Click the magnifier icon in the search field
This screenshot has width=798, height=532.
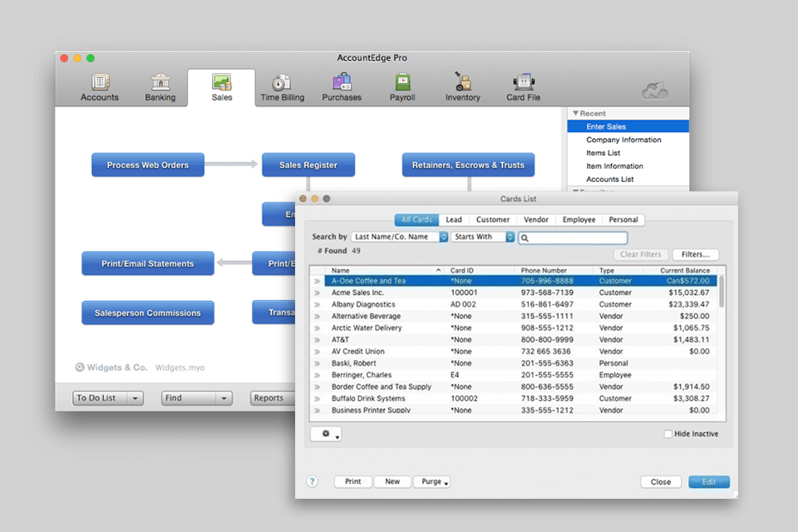point(525,239)
